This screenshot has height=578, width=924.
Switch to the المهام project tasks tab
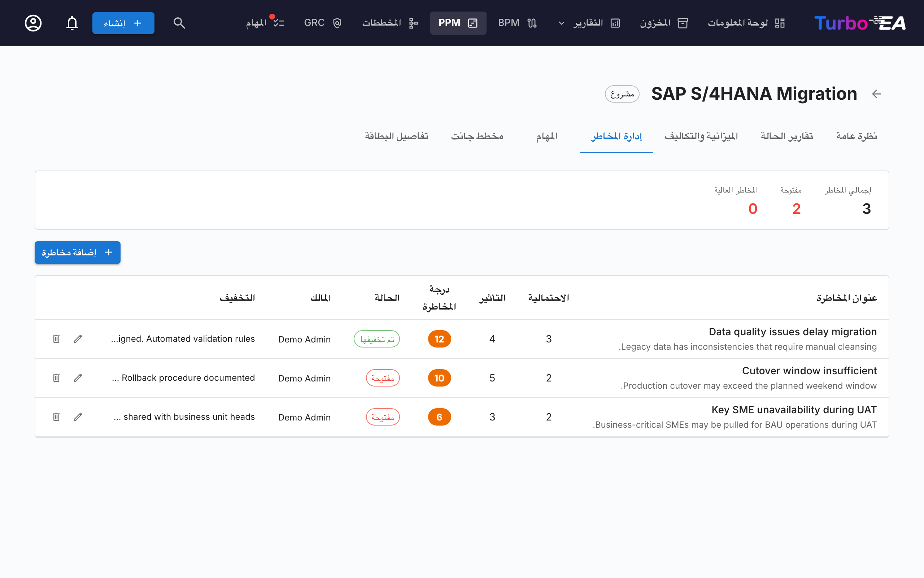547,136
